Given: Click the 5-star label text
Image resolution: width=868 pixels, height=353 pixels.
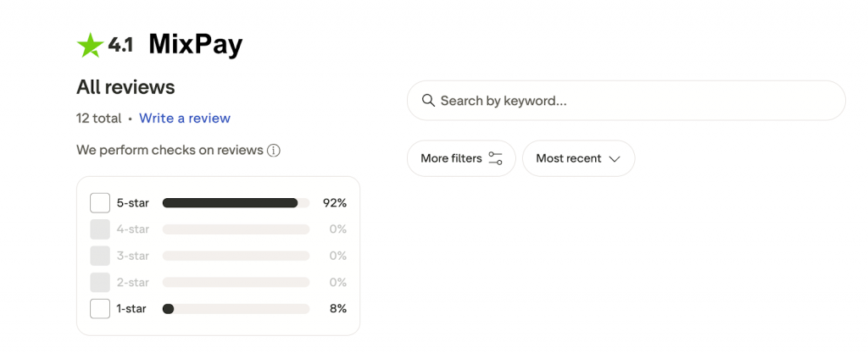Looking at the screenshot, I should click(x=132, y=203).
